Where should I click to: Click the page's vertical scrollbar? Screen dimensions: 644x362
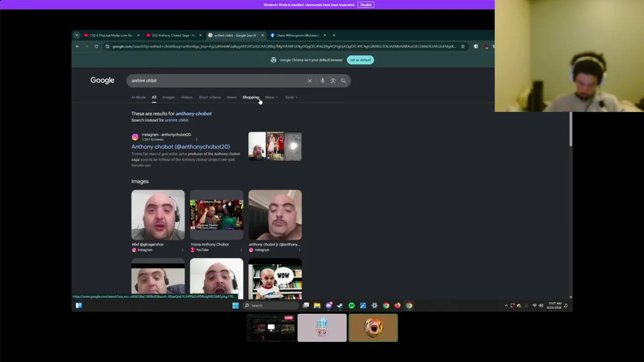[x=571, y=129]
